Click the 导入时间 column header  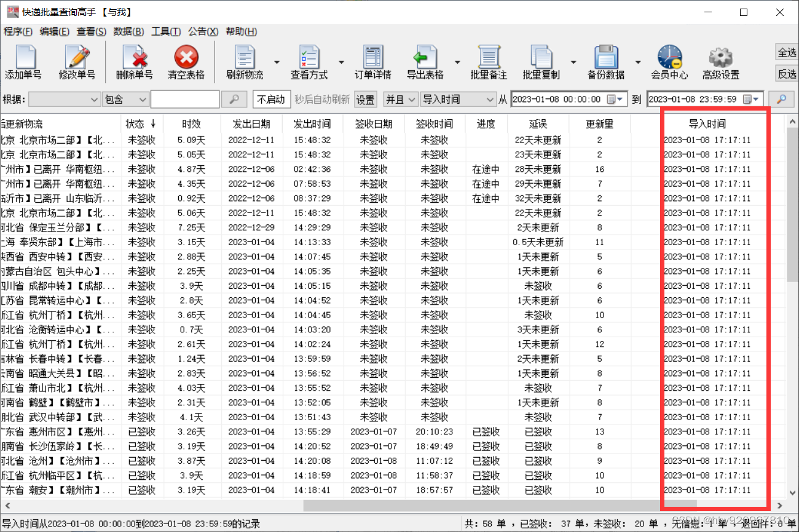[707, 124]
